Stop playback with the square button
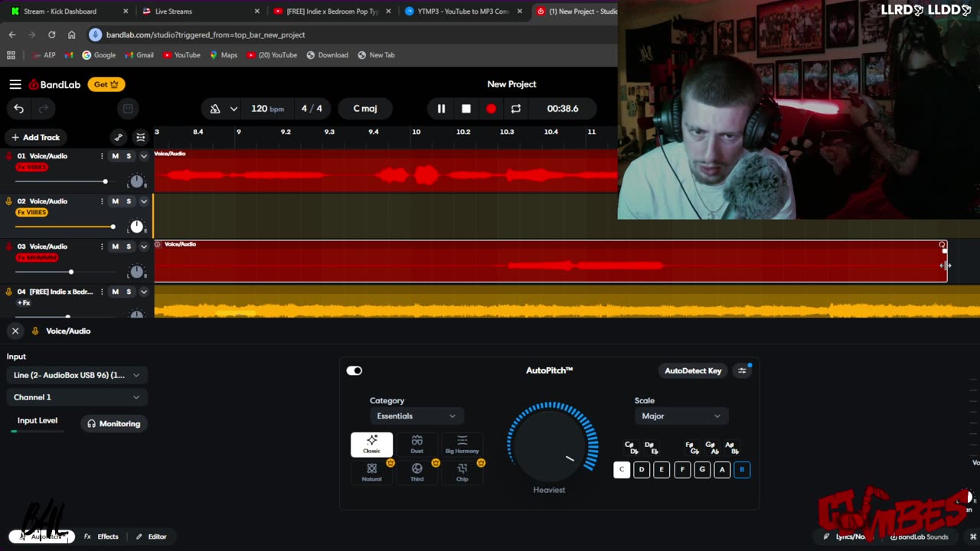The image size is (980, 551). pyautogui.click(x=466, y=109)
